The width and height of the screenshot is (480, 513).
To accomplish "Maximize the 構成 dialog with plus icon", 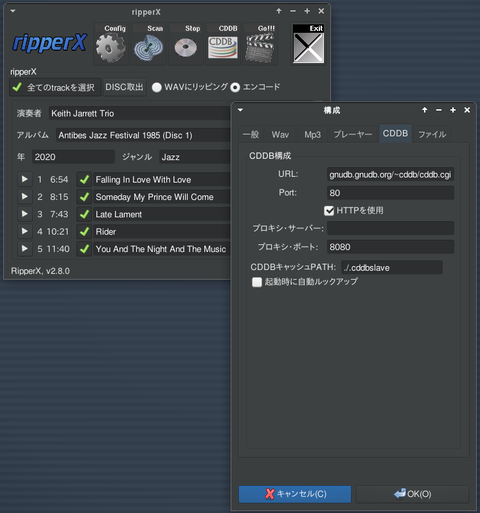I will point(453,110).
